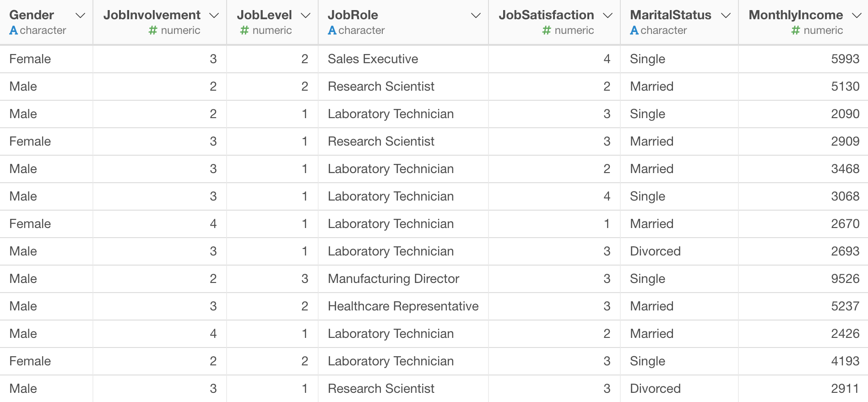
Task: Select the Sales Executive cell
Action: [x=403, y=59]
